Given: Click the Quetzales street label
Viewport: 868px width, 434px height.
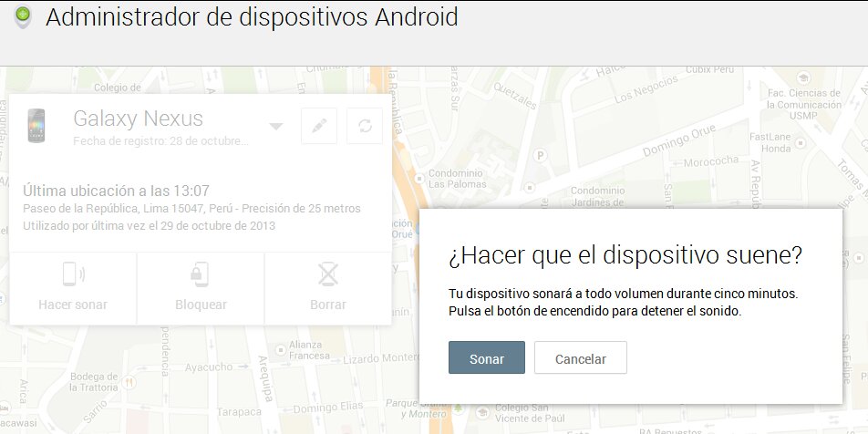Looking at the screenshot, I should pyautogui.click(x=515, y=97).
